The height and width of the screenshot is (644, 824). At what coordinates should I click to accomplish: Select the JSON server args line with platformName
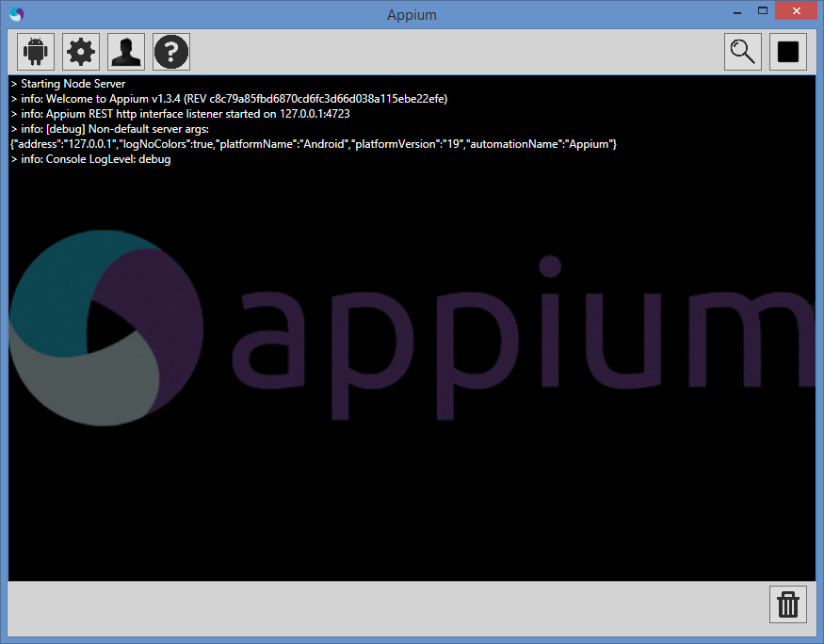point(314,144)
